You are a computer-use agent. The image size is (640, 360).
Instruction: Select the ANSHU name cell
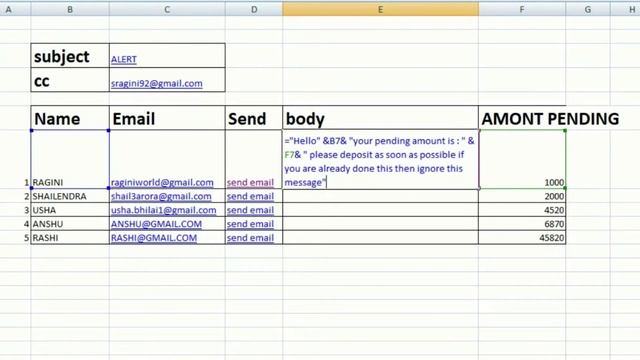click(x=70, y=224)
